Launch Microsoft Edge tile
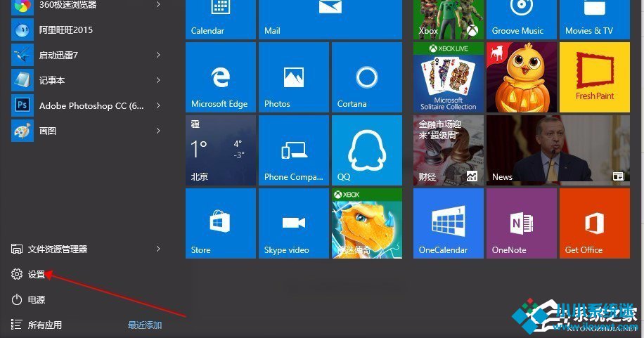Viewport: 644px width, 338px height. tap(221, 77)
